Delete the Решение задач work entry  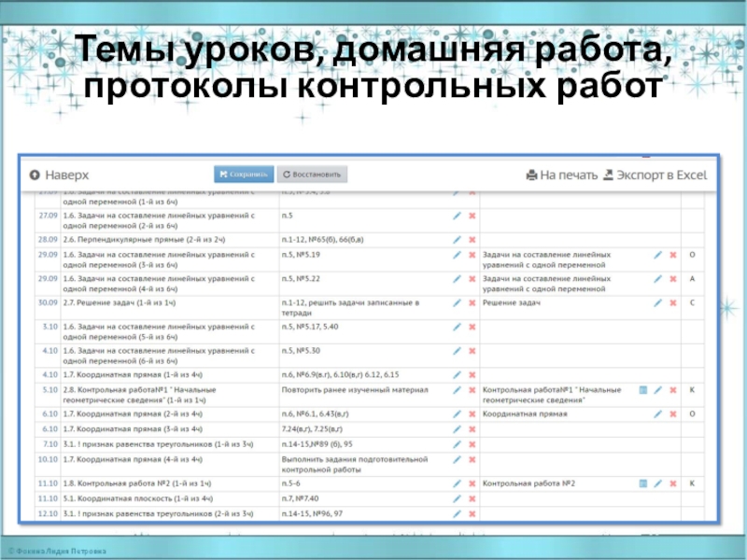point(672,303)
